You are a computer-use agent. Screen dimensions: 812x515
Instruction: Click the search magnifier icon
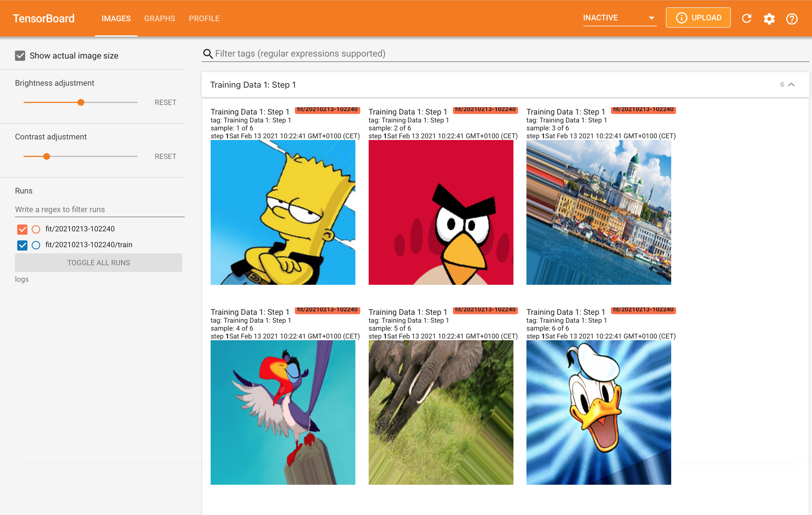pos(208,54)
